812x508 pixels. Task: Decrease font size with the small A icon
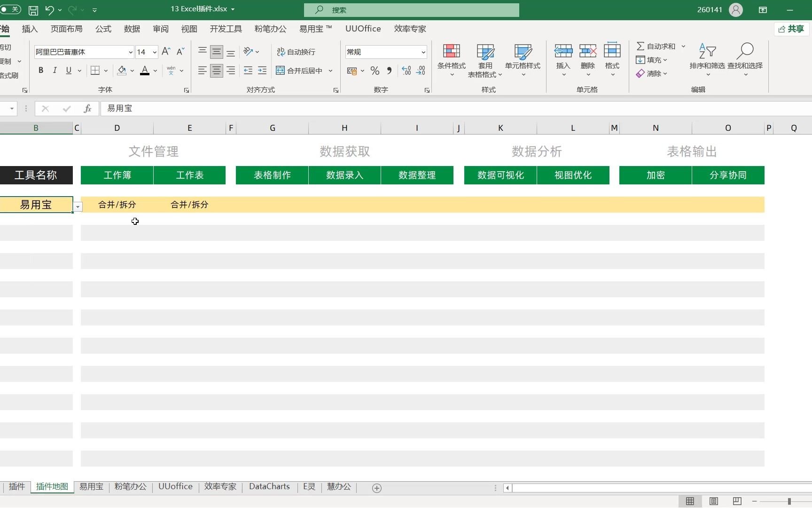click(180, 52)
